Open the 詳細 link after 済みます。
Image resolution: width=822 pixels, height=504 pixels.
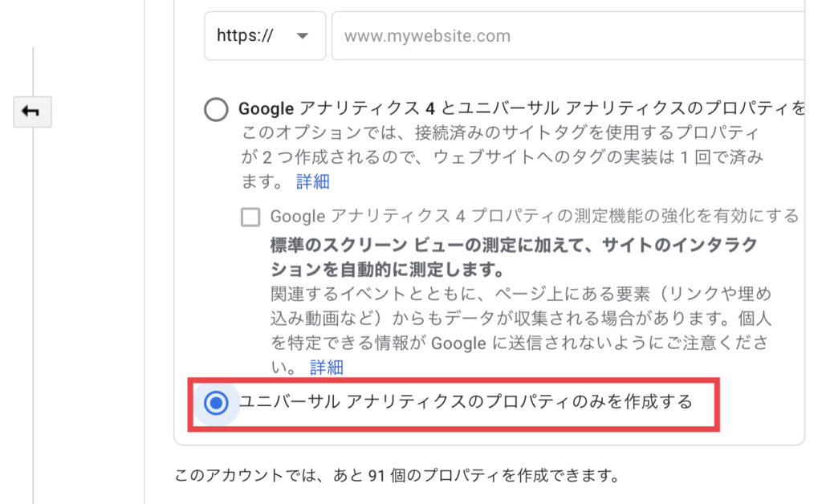click(x=313, y=182)
